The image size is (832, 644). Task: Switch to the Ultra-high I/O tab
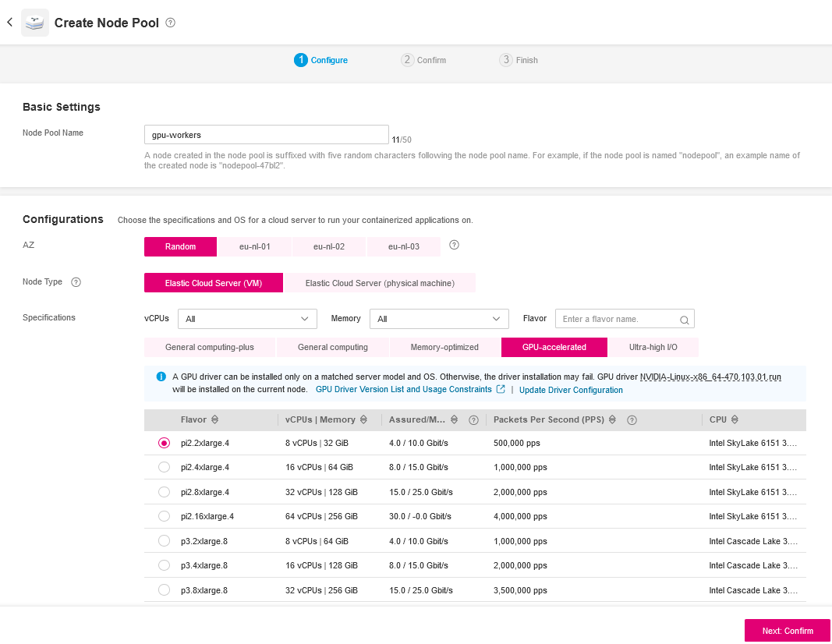click(653, 347)
